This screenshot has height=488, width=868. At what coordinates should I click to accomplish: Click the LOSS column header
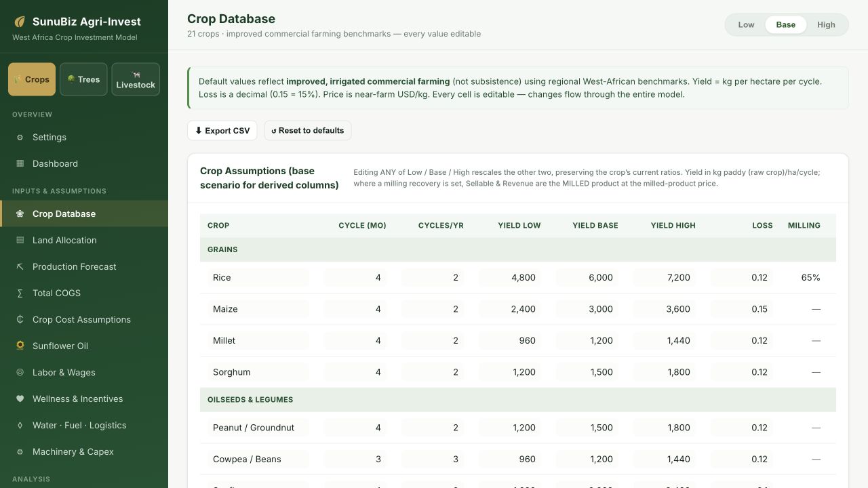point(762,226)
